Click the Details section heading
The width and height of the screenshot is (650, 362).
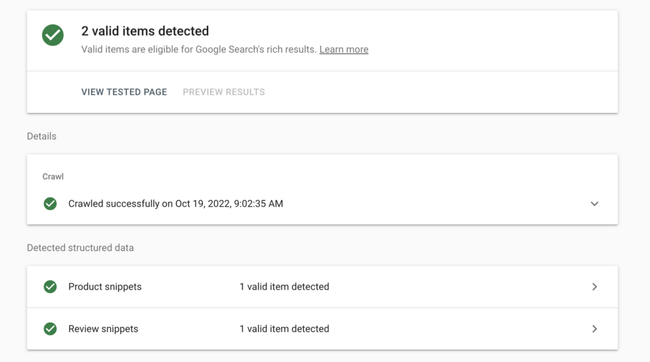[41, 136]
